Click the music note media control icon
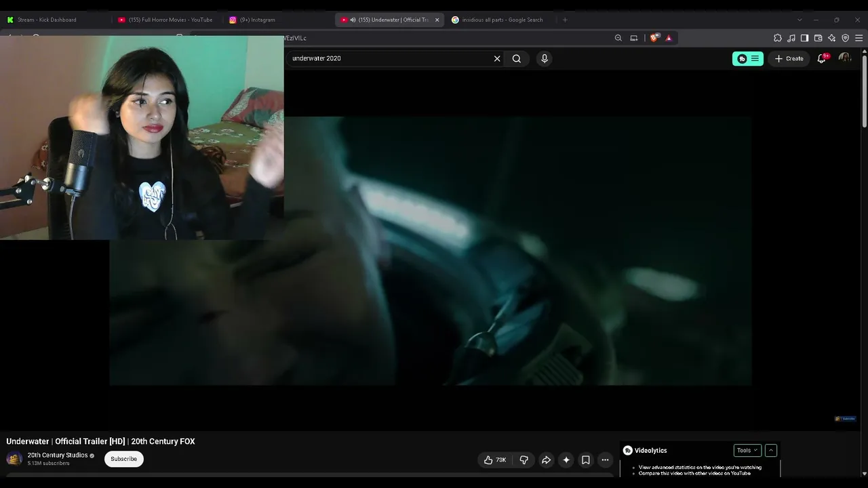 click(791, 38)
